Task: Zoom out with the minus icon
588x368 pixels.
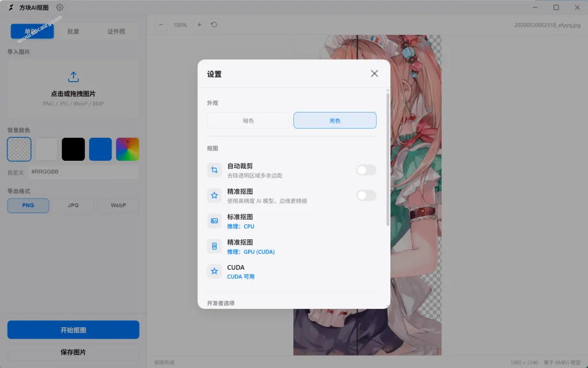Action: coord(161,25)
